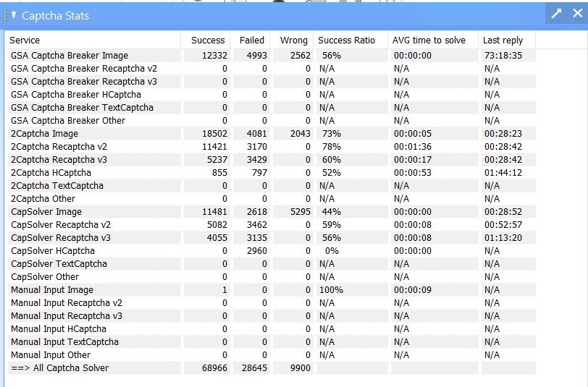Select the 2Captcha Image row
The height and width of the screenshot is (387, 588).
pos(272,133)
